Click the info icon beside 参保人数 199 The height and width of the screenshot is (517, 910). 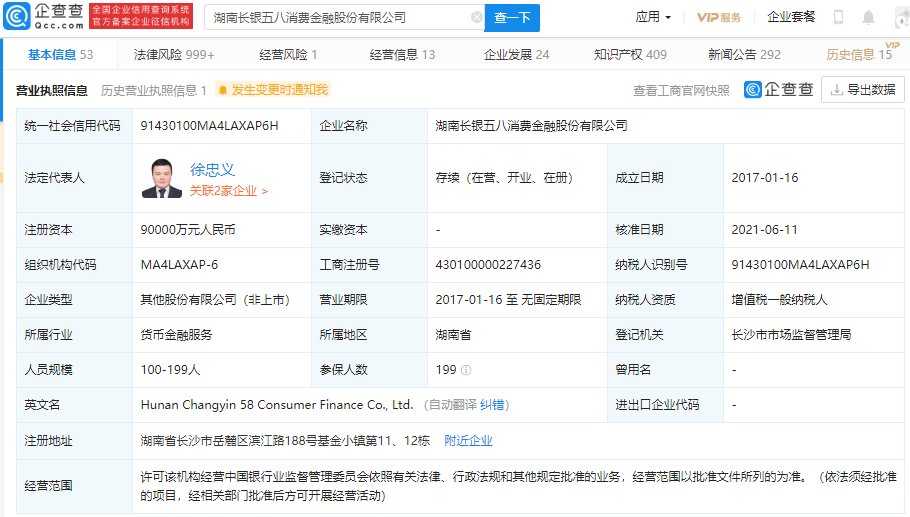click(x=466, y=370)
